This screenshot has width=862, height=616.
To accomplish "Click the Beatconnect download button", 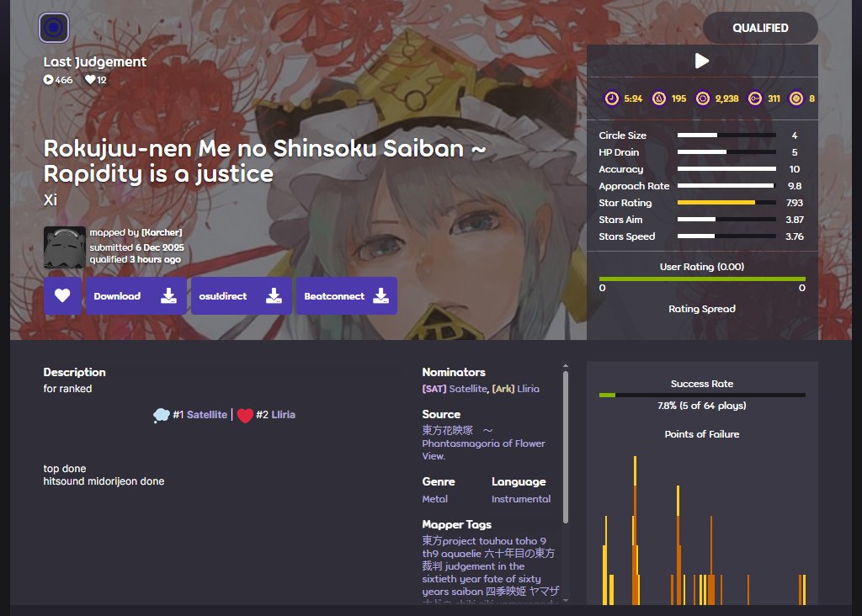I will pyautogui.click(x=346, y=295).
